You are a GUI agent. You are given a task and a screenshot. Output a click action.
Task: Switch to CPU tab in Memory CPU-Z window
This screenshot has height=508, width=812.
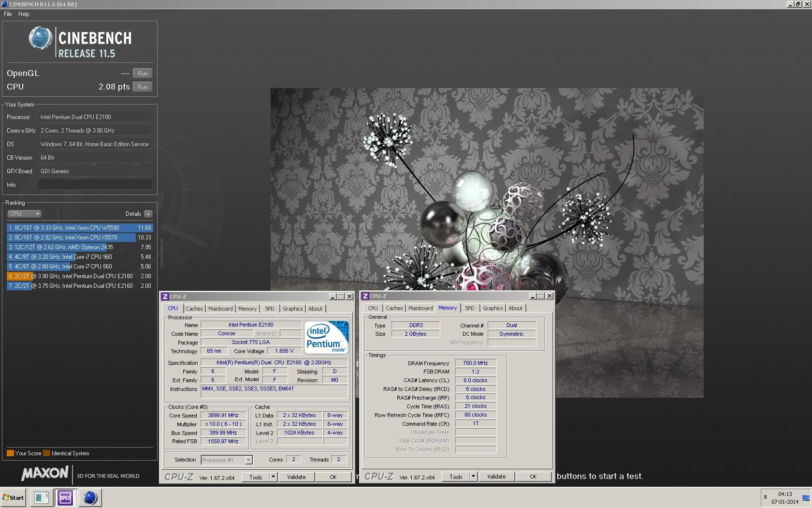point(373,308)
